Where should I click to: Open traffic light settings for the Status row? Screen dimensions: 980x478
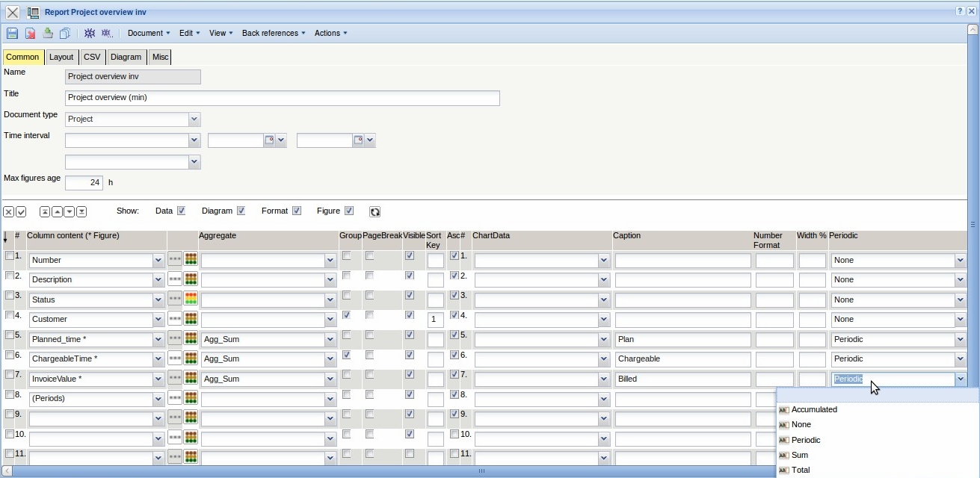(191, 299)
